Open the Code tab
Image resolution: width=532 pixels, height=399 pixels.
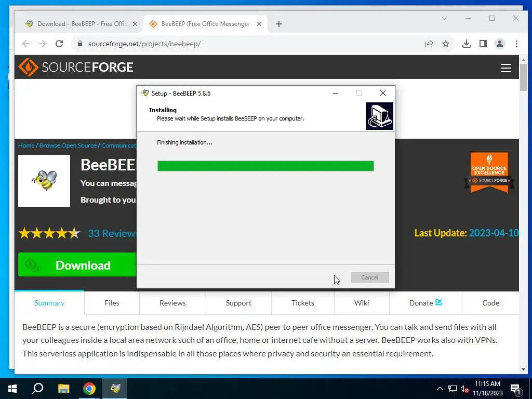490,303
